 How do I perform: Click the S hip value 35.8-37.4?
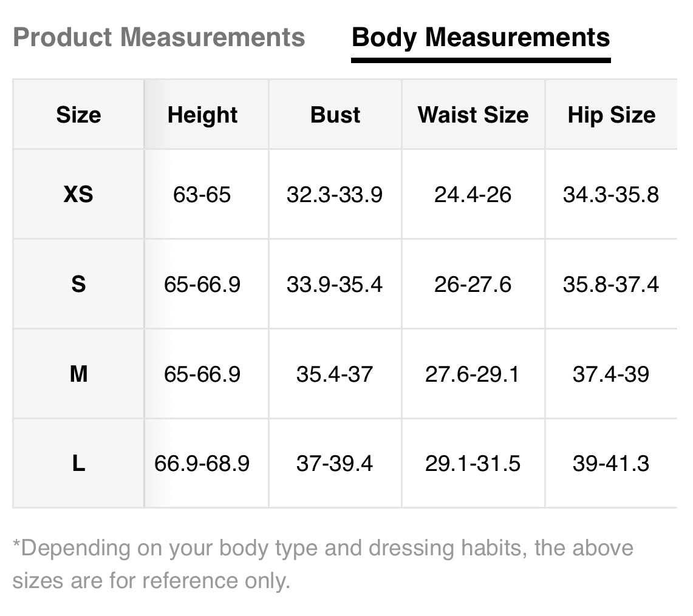[610, 284]
